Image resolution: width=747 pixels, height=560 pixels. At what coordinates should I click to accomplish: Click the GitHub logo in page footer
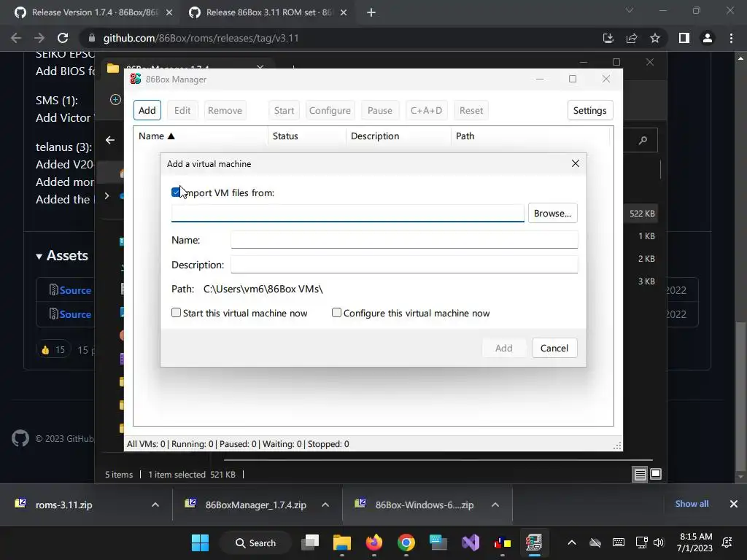[20, 438]
